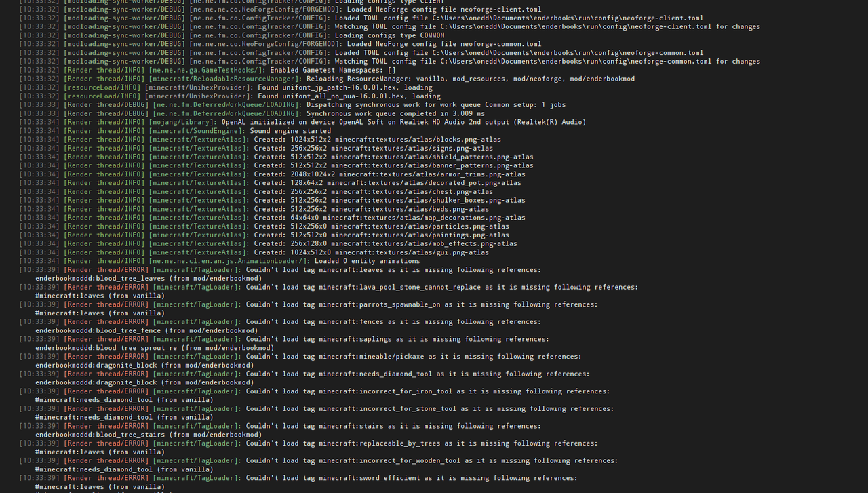Click the mob_effects.png-atlas created line
868x493 pixels.
tap(268, 243)
